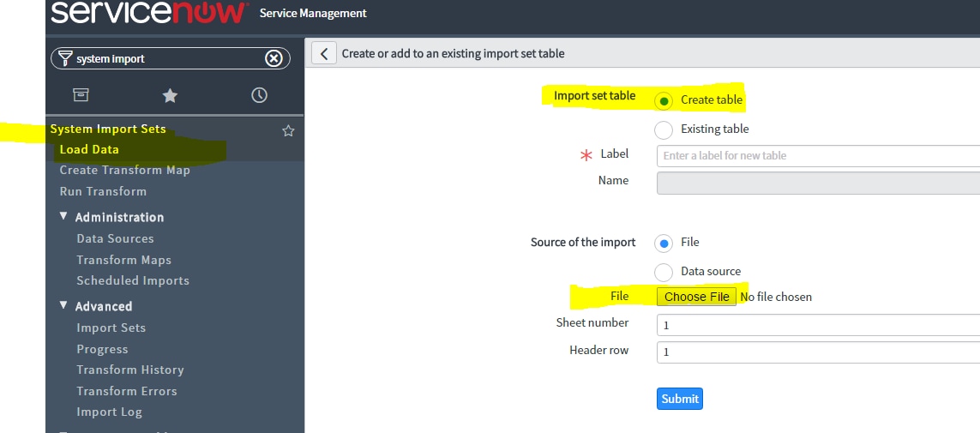Open Create Transform Map module
The image size is (980, 433).
click(124, 170)
